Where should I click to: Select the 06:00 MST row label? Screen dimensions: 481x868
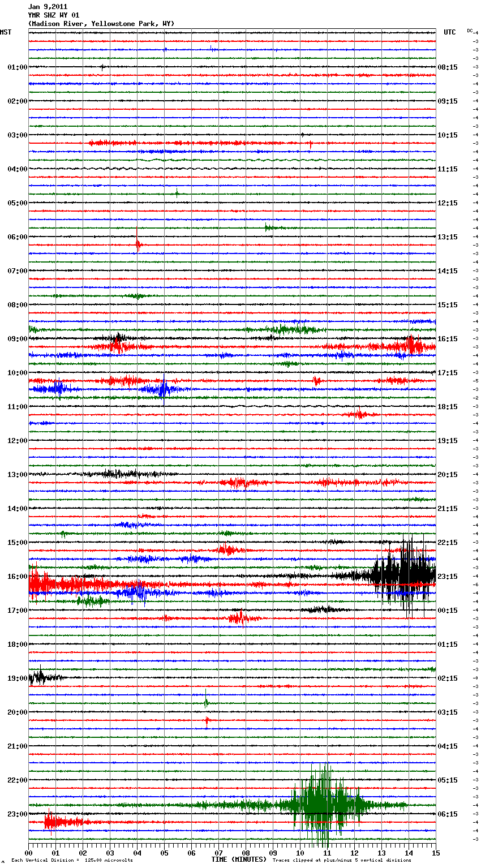click(18, 237)
